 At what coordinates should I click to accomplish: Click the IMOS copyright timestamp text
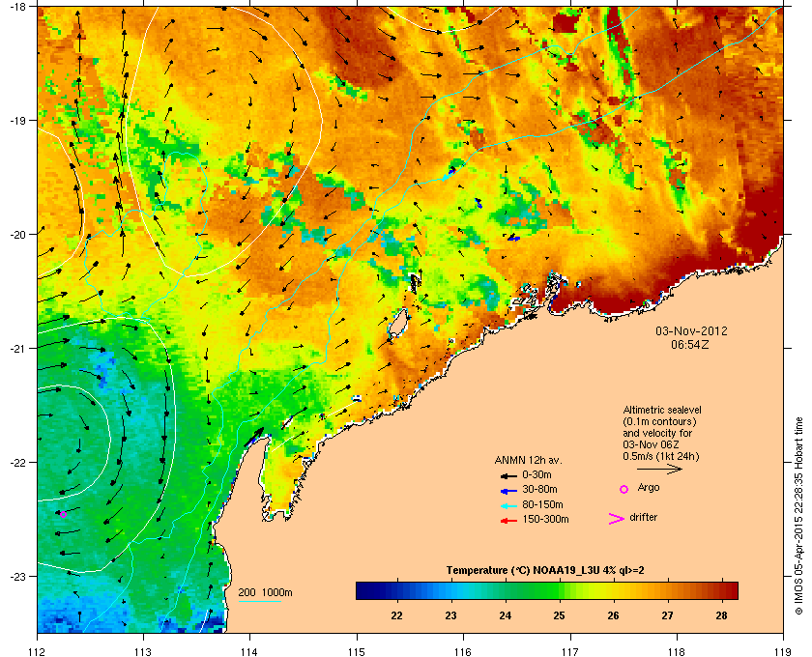(798, 518)
